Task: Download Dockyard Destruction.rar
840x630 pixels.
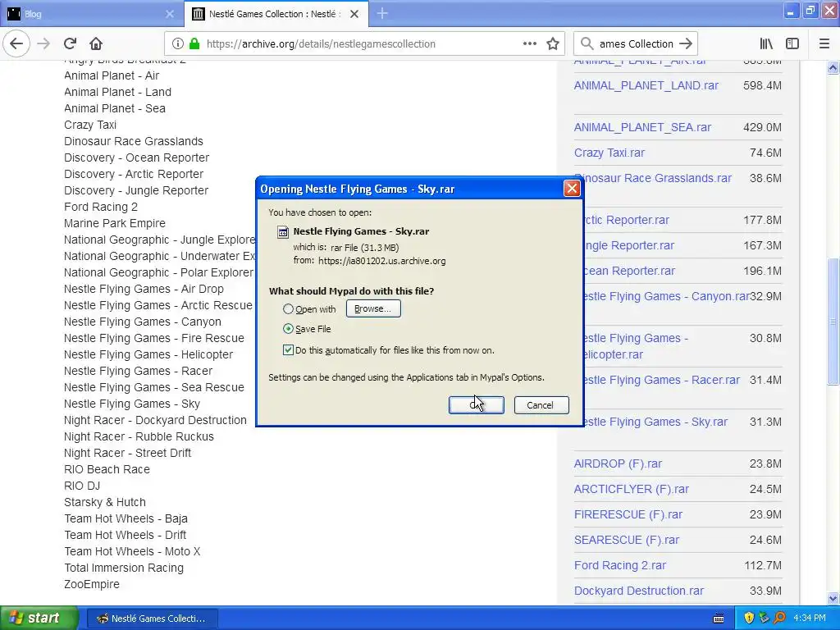Action: (638, 591)
